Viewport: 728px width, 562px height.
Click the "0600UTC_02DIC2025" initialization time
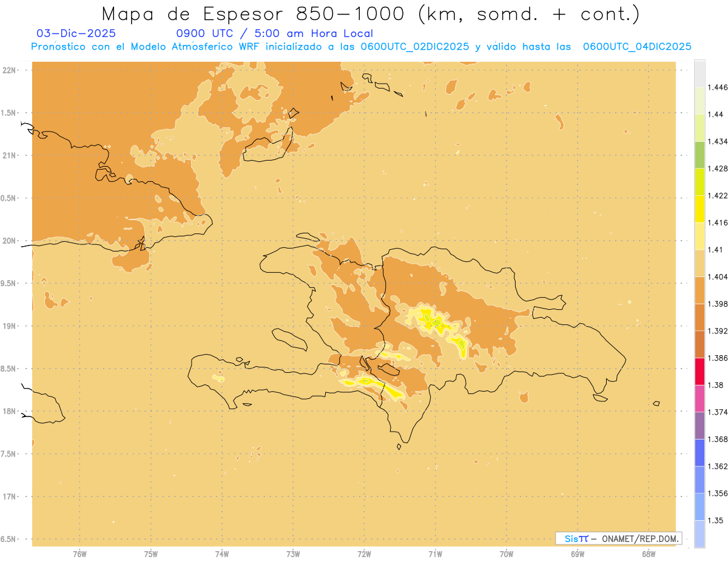(415, 47)
